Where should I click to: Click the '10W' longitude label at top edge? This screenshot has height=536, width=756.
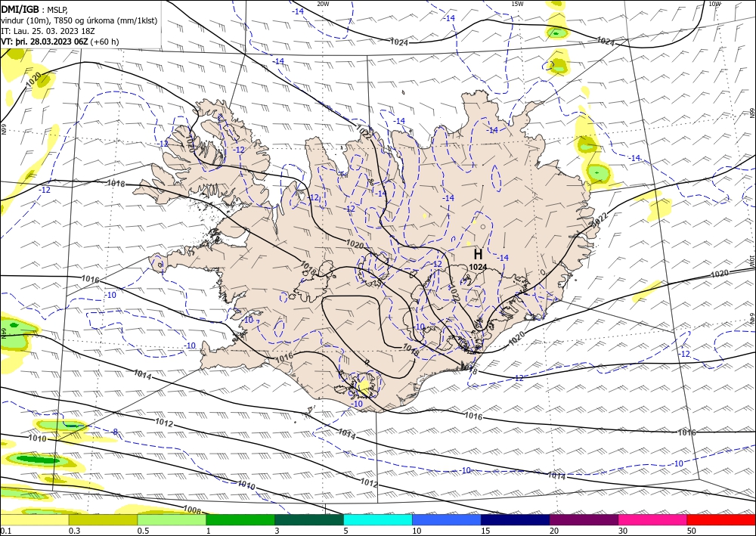tap(715, 4)
